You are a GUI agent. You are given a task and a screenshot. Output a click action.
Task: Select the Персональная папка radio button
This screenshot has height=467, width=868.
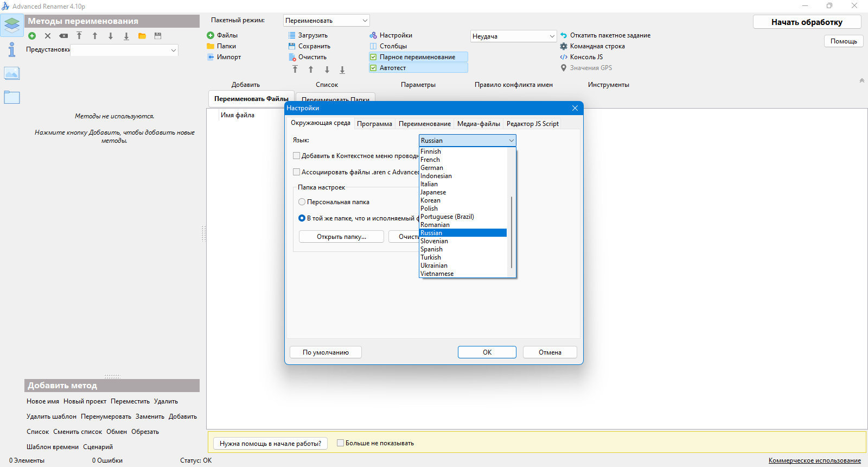pos(302,202)
